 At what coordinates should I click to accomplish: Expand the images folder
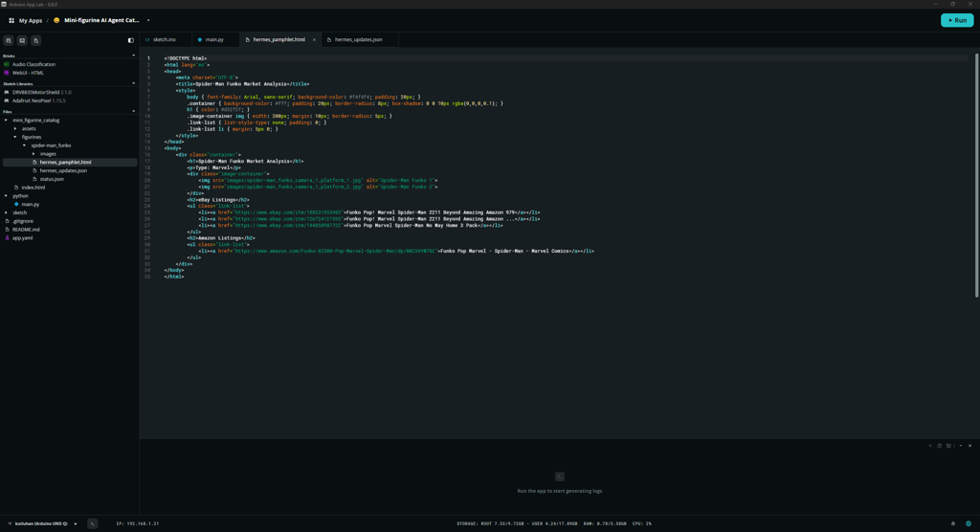33,154
